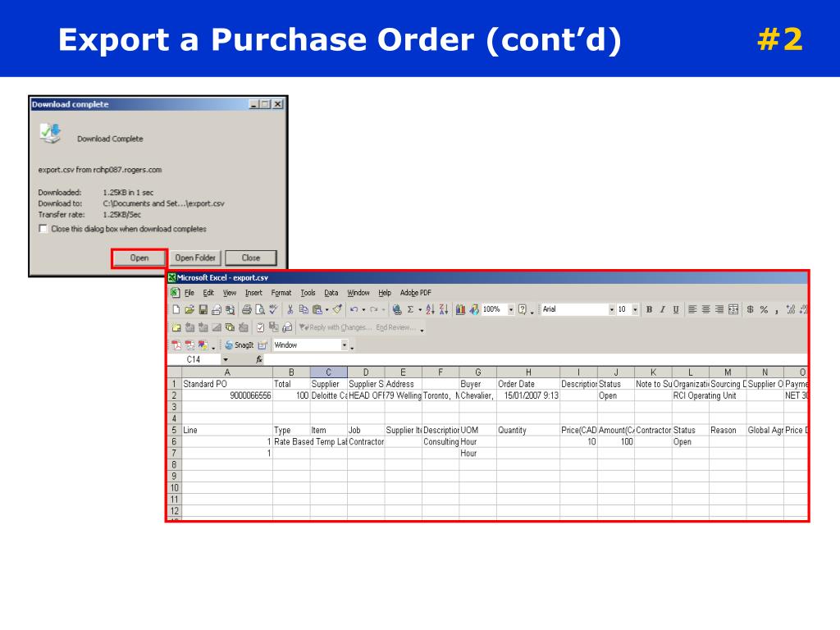Image resolution: width=840 pixels, height=630 pixels.
Task: Click the New workbook icon in Excel
Action: coord(176,309)
